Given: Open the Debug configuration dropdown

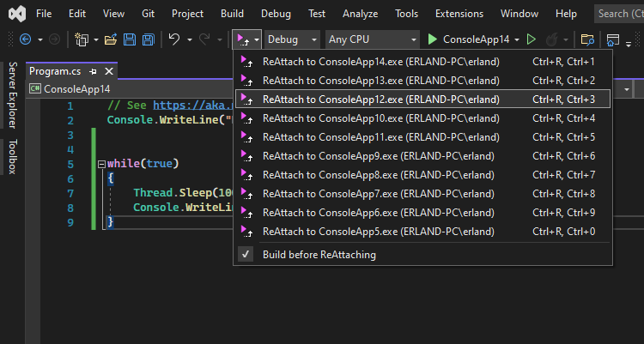Looking at the screenshot, I should (292, 39).
